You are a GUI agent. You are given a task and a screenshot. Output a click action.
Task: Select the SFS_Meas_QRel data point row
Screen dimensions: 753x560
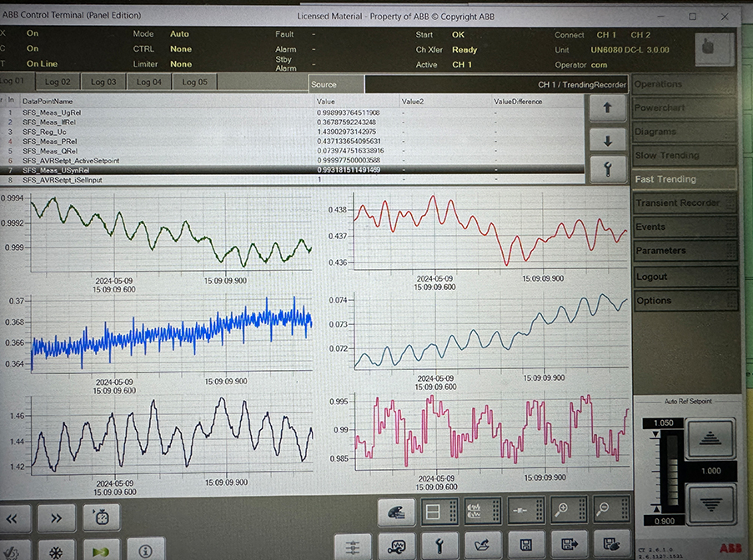tap(167, 151)
